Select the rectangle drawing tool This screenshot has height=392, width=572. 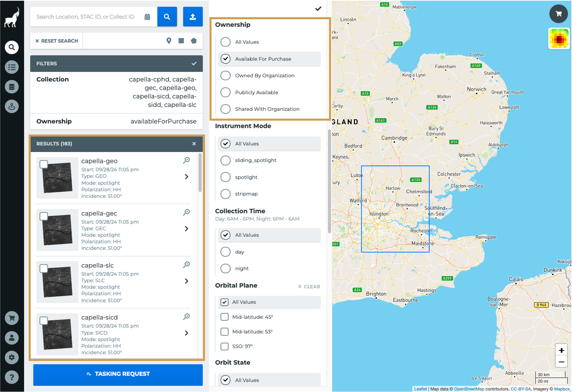181,41
